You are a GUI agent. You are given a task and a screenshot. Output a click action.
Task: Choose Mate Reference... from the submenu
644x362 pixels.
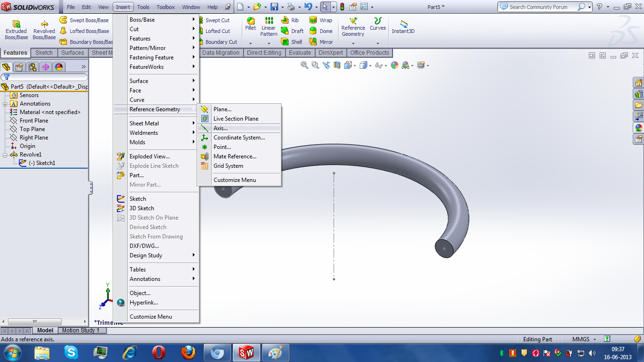239,156
